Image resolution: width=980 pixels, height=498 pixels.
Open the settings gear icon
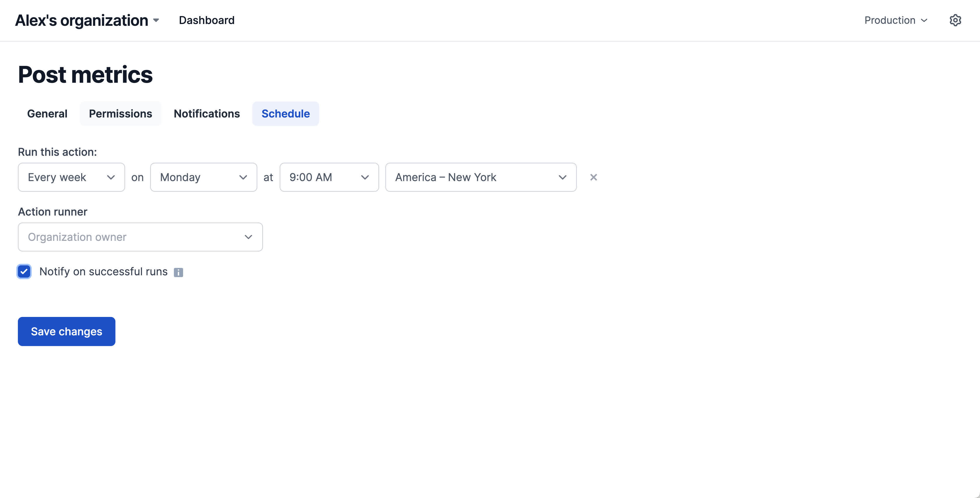955,20
